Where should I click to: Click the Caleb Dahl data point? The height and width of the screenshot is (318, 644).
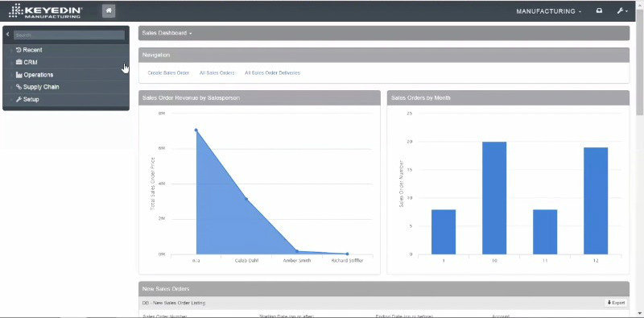click(246, 199)
